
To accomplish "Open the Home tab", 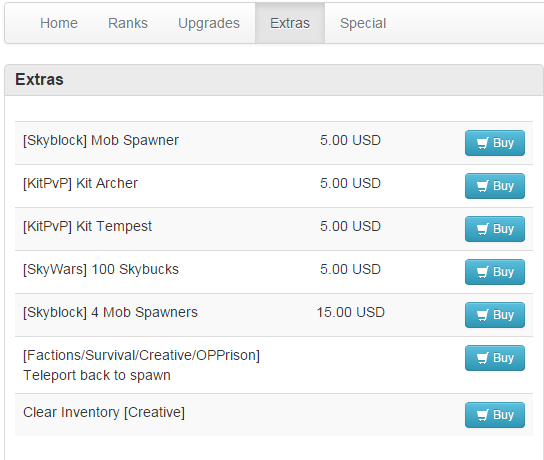I will [59, 23].
